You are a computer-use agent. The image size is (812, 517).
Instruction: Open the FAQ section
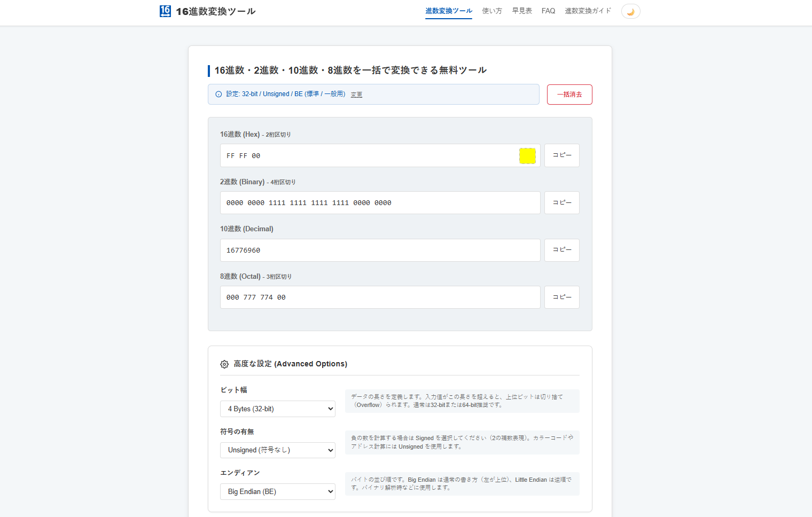[548, 10]
